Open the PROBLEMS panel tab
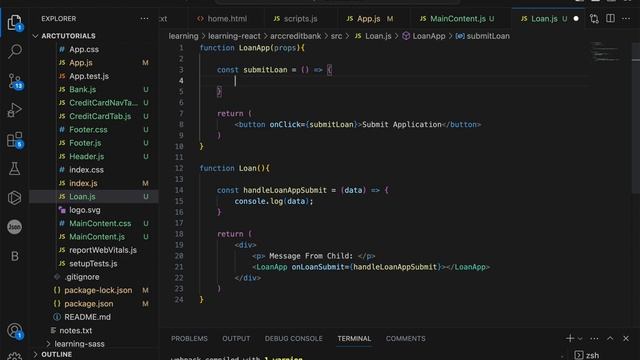The width and height of the screenshot is (640, 360). pyautogui.click(x=189, y=339)
